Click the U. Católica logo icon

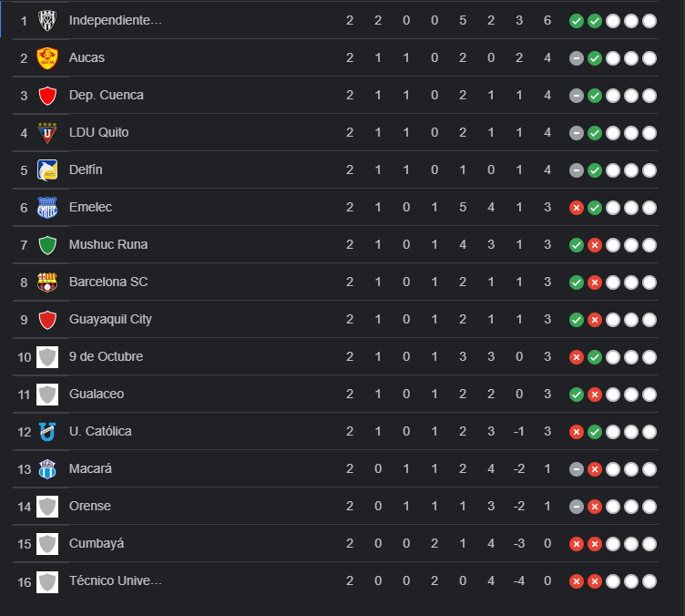(x=47, y=431)
